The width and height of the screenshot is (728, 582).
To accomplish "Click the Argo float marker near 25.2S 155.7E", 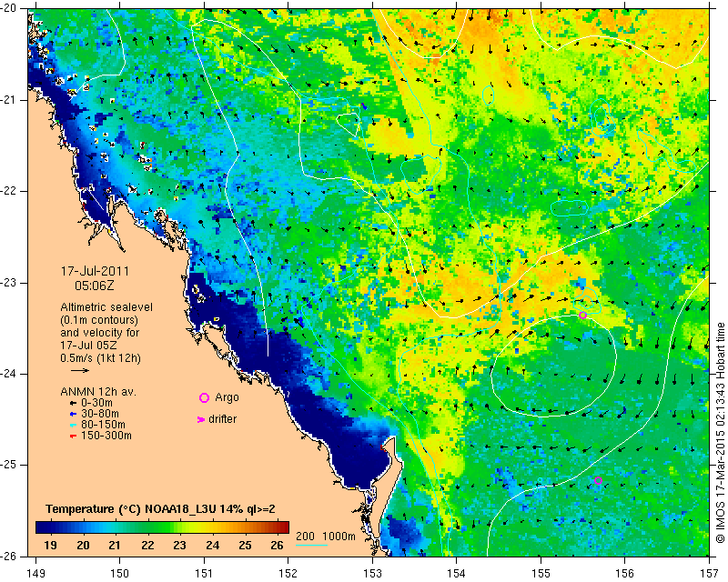I will click(x=598, y=480).
